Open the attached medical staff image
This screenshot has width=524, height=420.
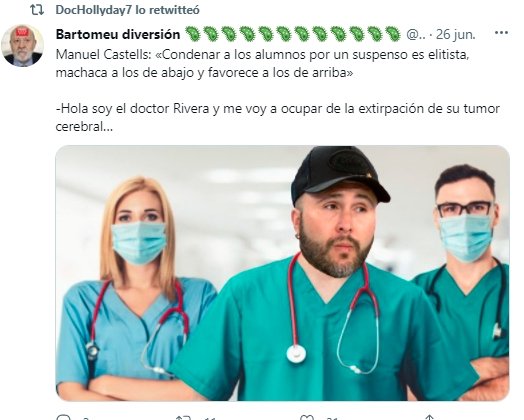point(282,273)
